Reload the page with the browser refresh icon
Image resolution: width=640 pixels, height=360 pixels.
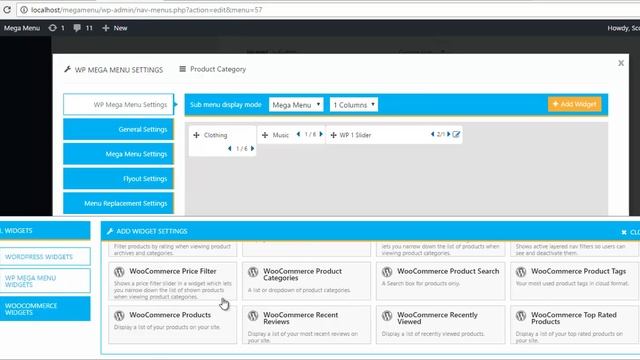7,9
